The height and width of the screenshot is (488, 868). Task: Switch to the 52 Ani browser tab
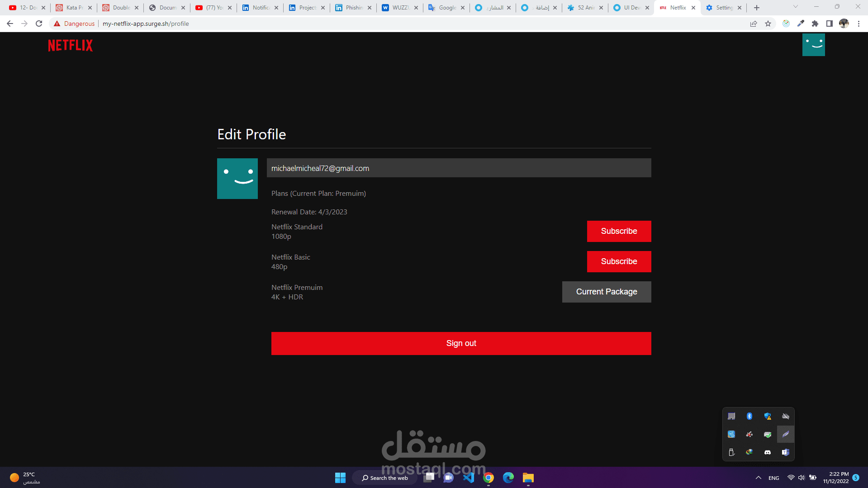(x=585, y=8)
